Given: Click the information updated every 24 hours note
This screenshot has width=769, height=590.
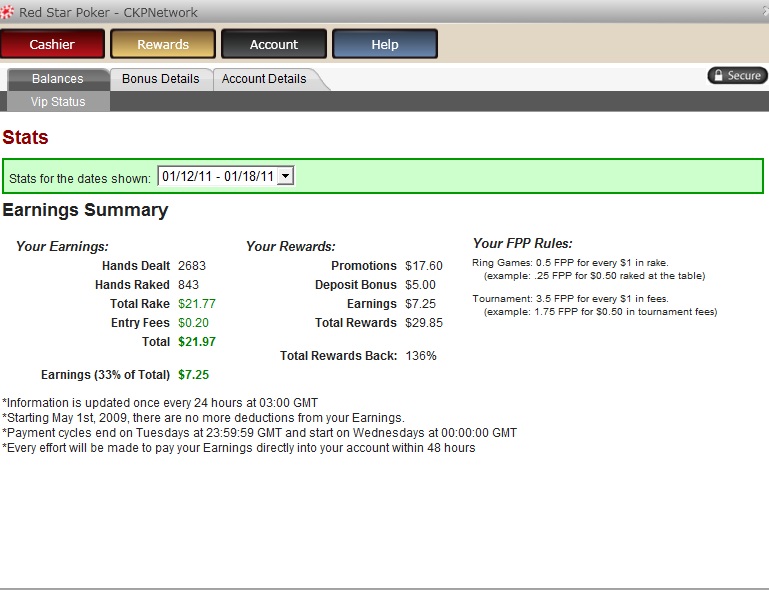Looking at the screenshot, I should coord(160,403).
